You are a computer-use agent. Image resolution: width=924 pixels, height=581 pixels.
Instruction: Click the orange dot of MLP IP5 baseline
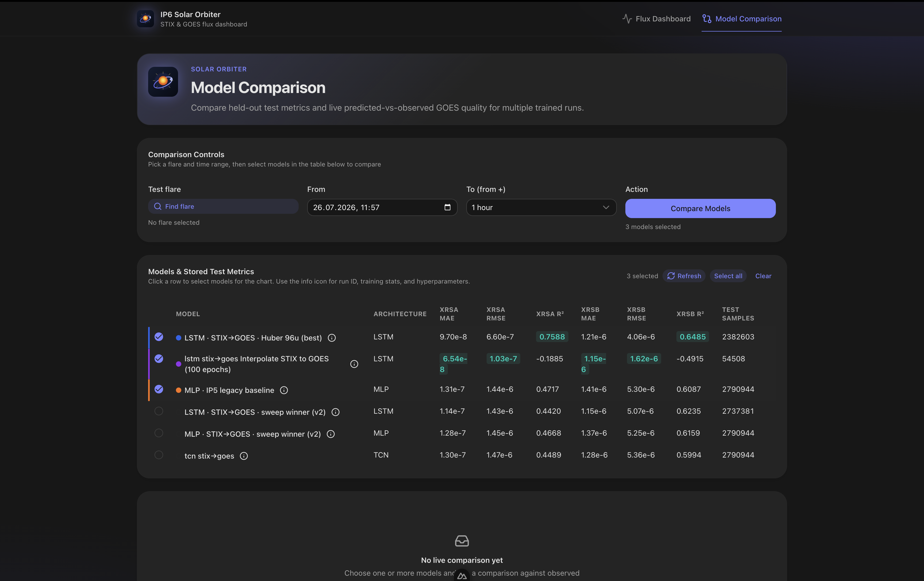pos(178,390)
